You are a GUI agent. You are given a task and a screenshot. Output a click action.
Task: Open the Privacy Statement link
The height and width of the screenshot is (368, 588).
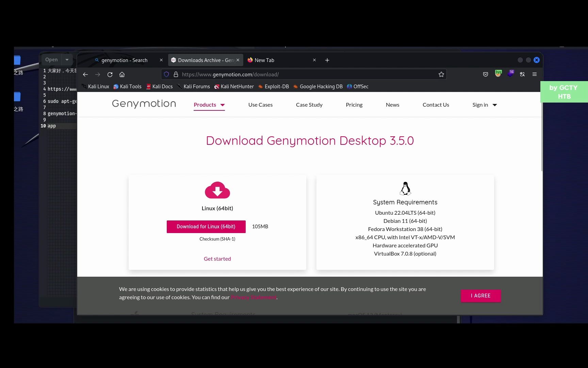[254, 297]
